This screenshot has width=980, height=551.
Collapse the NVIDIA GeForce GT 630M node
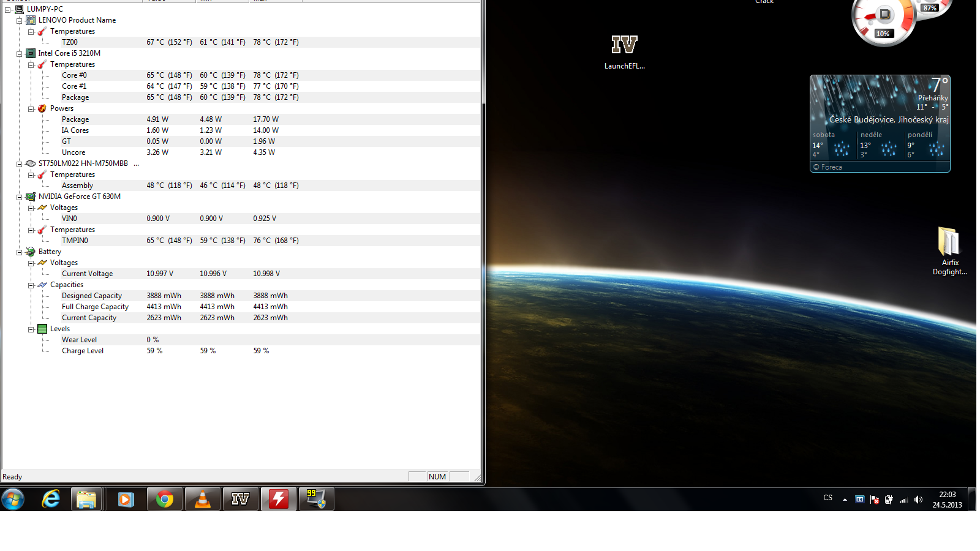tap(19, 197)
